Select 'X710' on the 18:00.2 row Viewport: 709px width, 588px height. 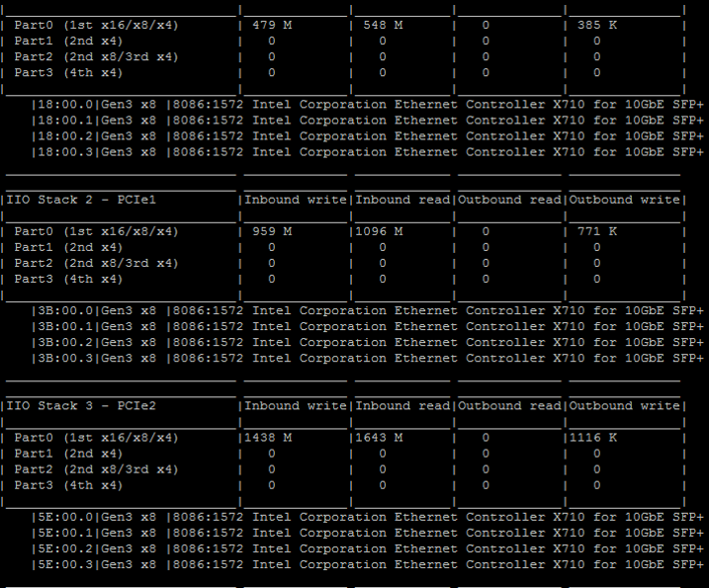(x=569, y=136)
